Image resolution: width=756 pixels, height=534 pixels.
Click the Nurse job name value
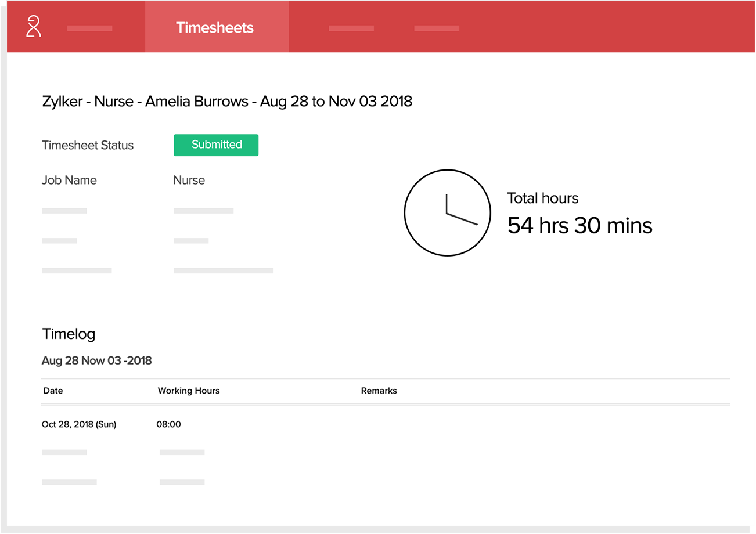[189, 180]
